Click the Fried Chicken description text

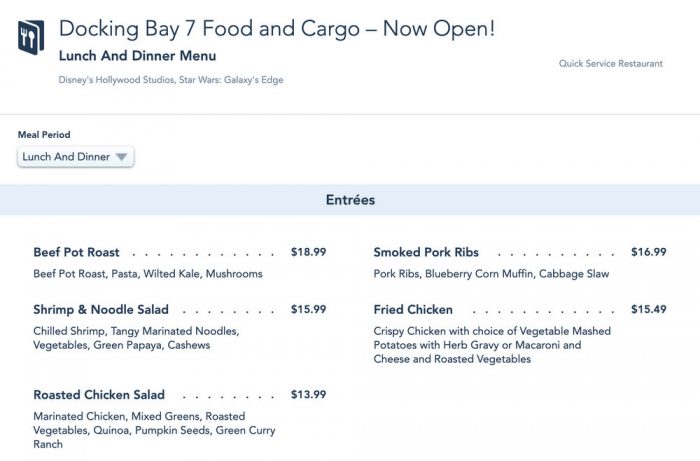(491, 345)
